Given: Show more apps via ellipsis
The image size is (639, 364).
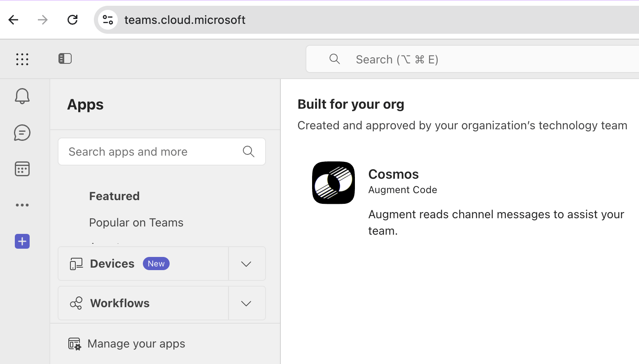Looking at the screenshot, I should [22, 205].
